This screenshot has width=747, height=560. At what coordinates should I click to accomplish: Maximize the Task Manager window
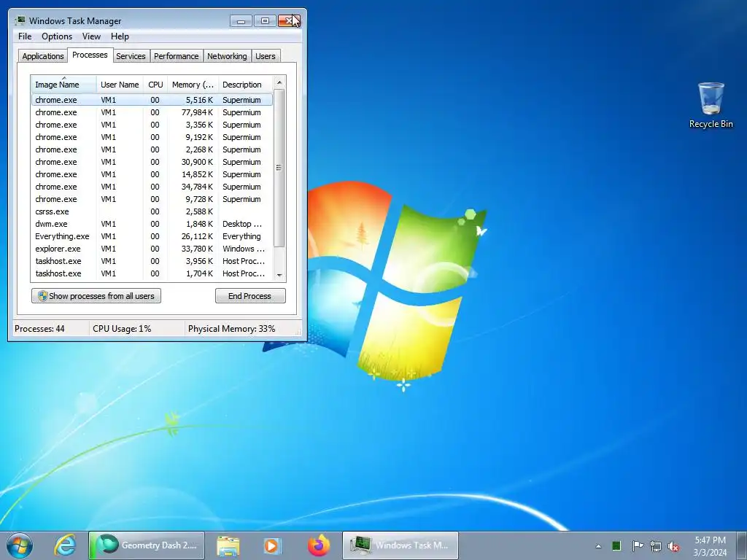tap(265, 21)
